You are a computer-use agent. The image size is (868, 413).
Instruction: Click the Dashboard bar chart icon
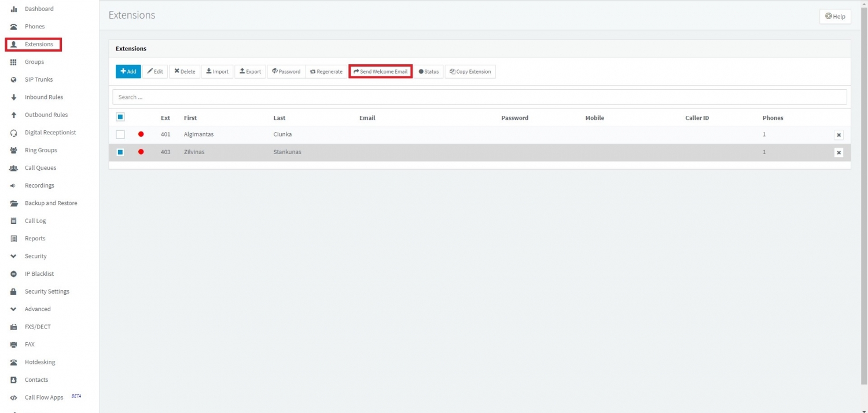[13, 9]
